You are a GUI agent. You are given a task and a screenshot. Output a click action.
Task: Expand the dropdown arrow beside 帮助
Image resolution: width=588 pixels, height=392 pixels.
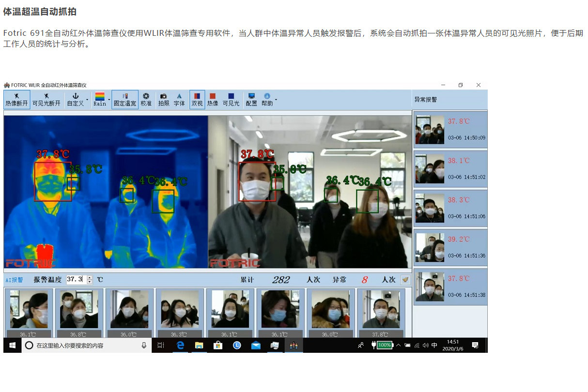click(276, 100)
